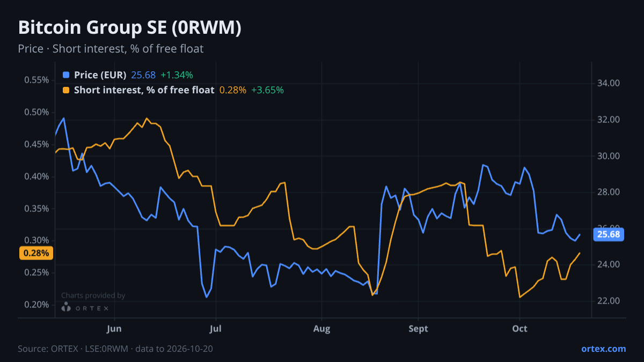Click the 24.00 right axis label
This screenshot has height=362, width=644.
pyautogui.click(x=609, y=264)
